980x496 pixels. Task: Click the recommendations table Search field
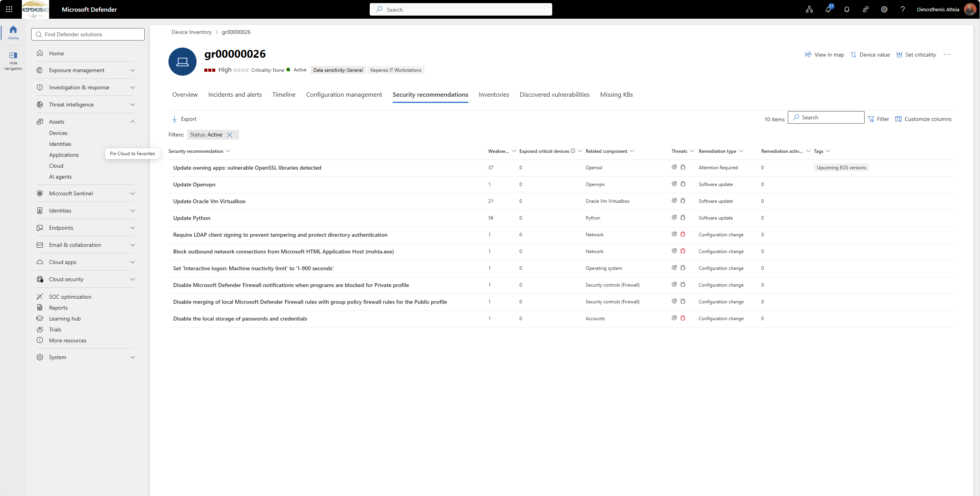coord(826,117)
